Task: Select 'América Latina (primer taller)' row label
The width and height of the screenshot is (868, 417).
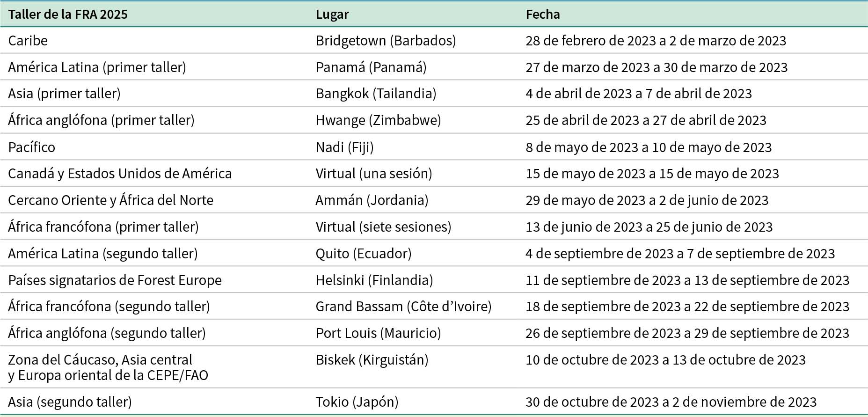Action: click(97, 67)
